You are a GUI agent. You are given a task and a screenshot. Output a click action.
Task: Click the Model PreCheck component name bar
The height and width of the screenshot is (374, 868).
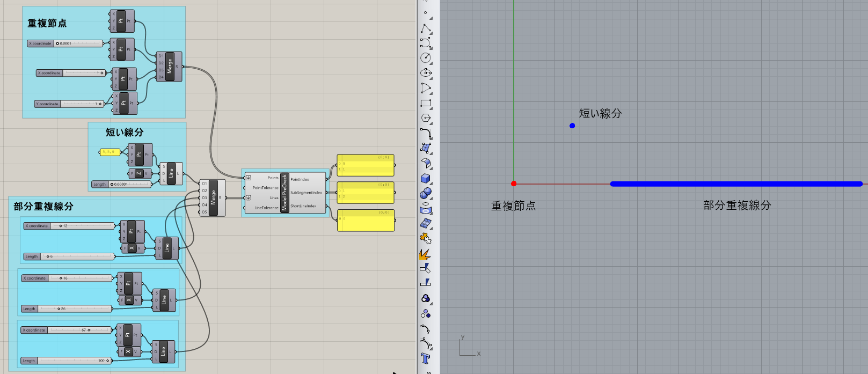point(285,193)
